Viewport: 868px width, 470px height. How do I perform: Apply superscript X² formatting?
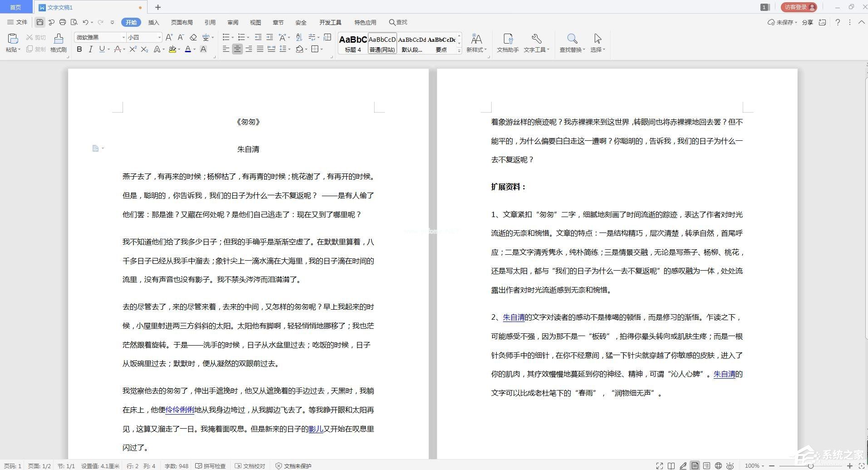133,49
